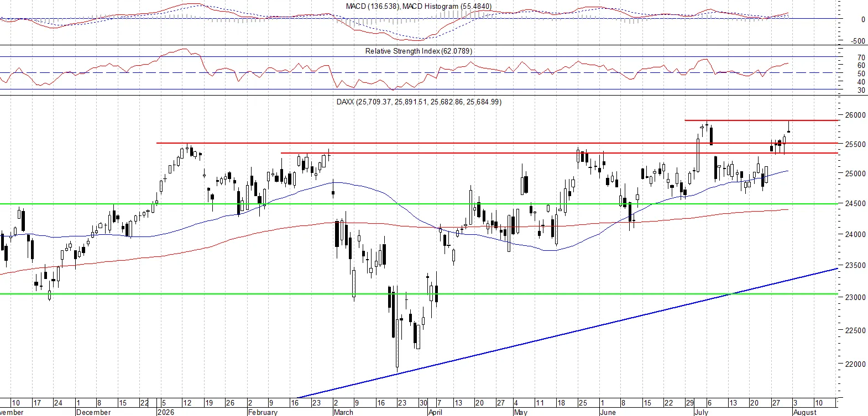This screenshot has width=868, height=416.
Task: Click the 25500 price axis label
Action: pyautogui.click(x=855, y=144)
